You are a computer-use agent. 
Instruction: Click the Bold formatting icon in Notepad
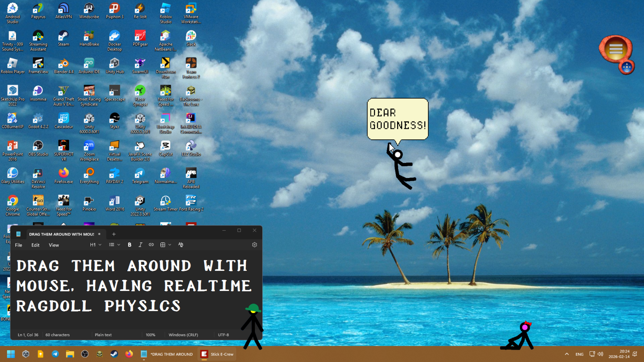(130, 245)
